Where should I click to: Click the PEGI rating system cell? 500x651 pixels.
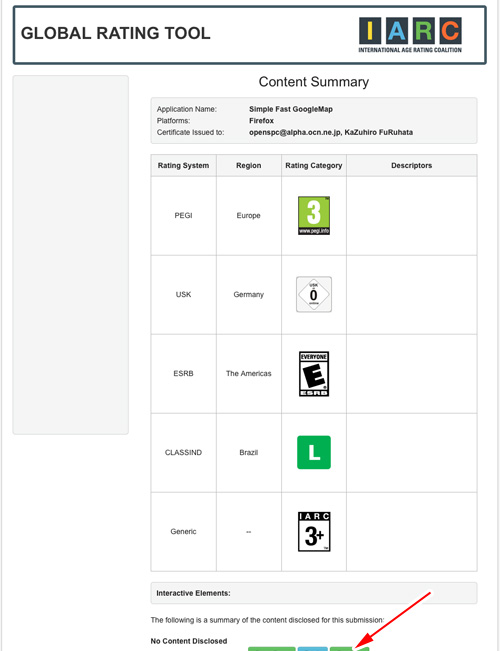pyautogui.click(x=183, y=215)
